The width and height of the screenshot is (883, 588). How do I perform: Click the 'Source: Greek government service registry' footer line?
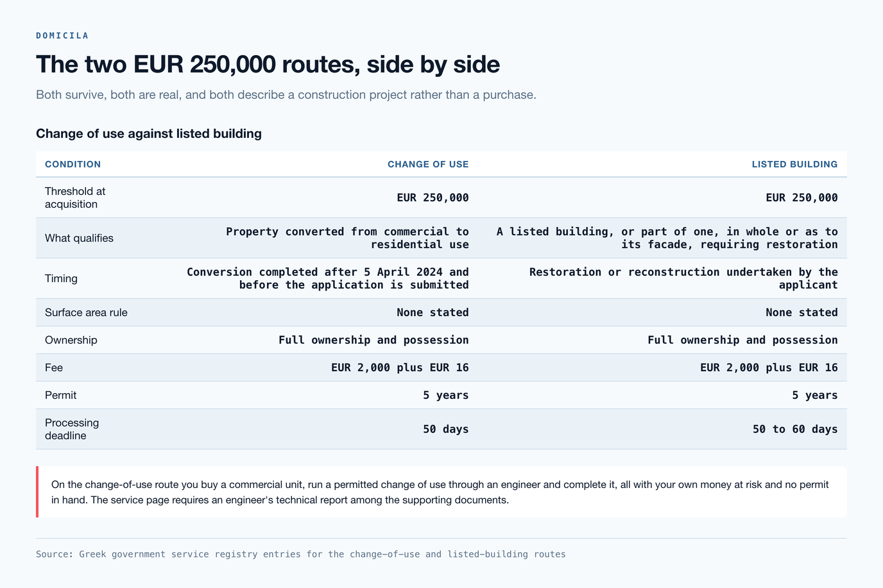[x=301, y=554]
